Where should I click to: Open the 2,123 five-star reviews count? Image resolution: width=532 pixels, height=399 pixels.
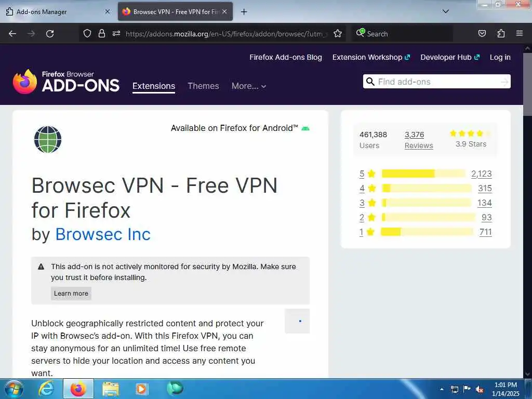[x=482, y=174]
